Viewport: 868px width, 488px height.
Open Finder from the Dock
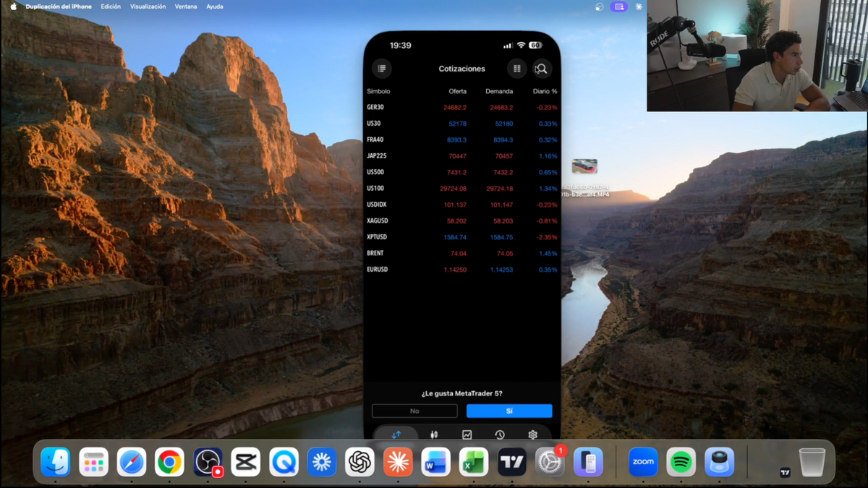tap(56, 462)
